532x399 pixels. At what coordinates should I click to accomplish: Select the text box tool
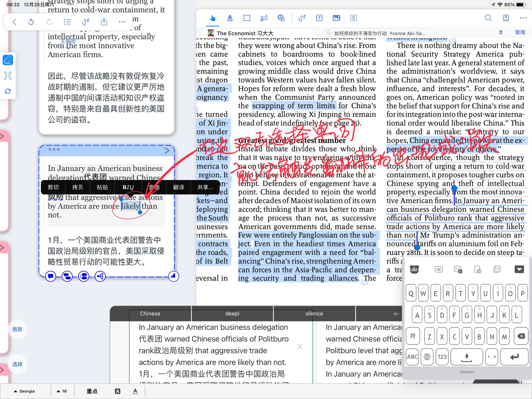click(319, 18)
